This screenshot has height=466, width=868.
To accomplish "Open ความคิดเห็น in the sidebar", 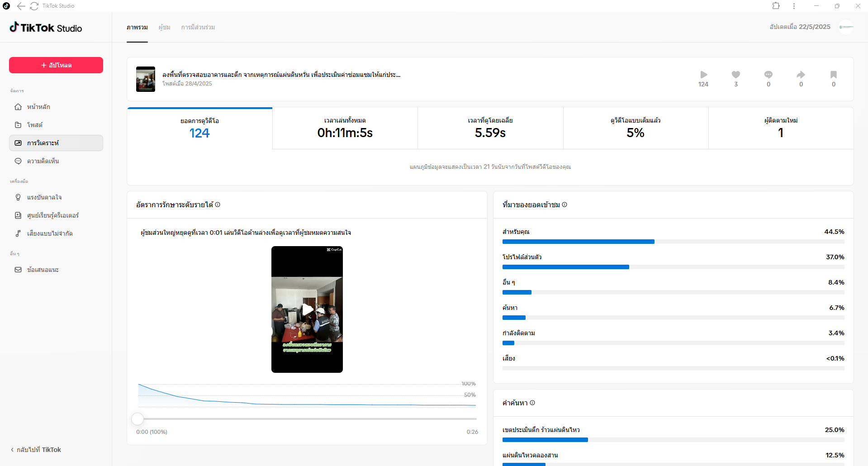I will pyautogui.click(x=43, y=161).
